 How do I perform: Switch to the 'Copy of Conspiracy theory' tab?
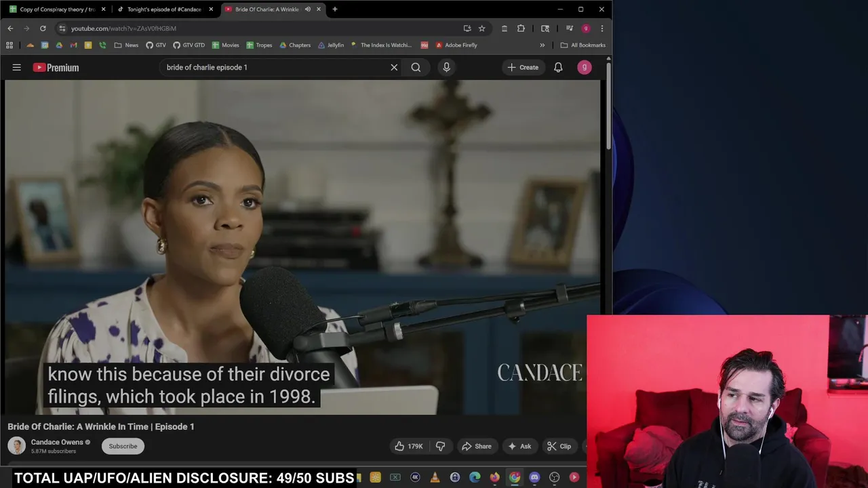click(x=57, y=9)
